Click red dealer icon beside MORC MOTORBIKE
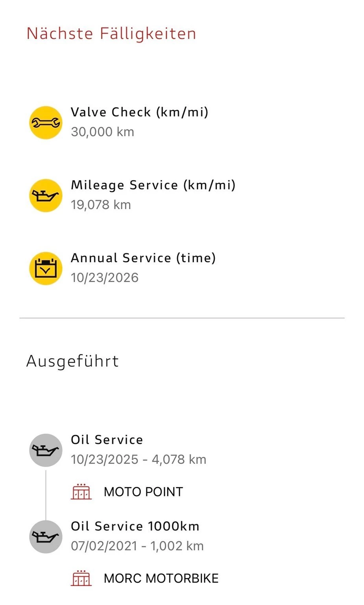Image resolution: width=364 pixels, height=605 pixels. 81,578
